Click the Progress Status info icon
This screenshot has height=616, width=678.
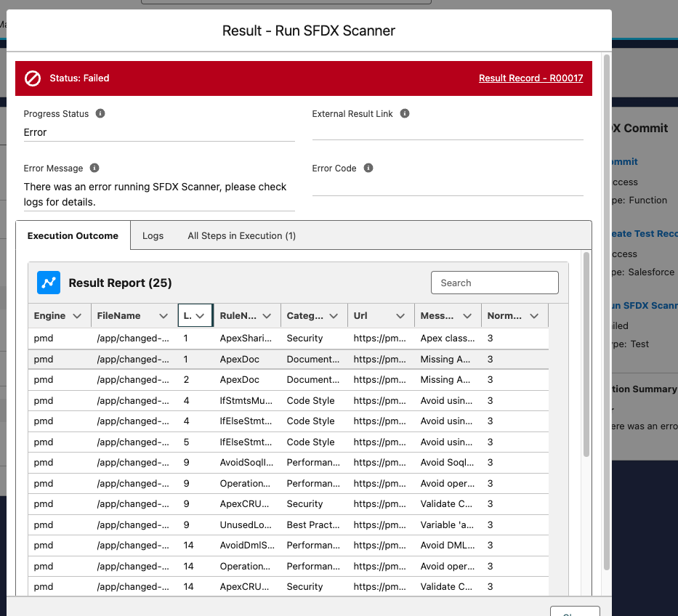tap(100, 113)
